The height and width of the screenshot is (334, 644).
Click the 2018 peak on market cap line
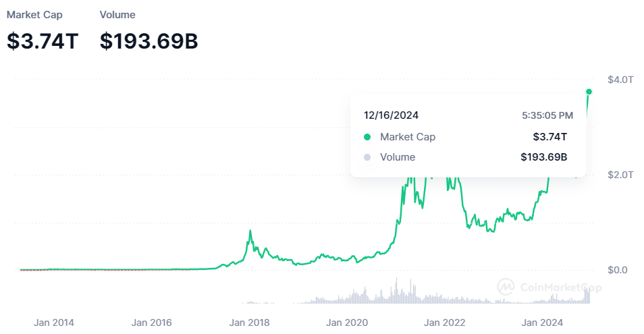250,231
